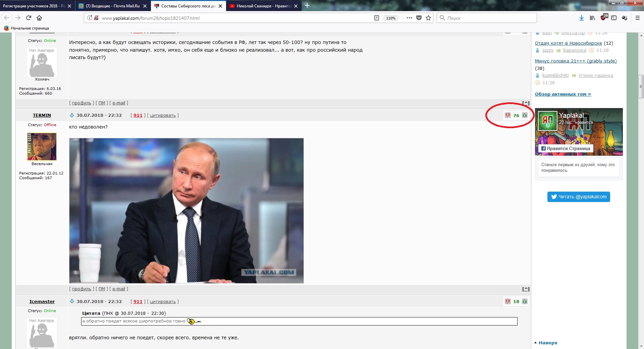Click the anchor permalink icon on Icemaster's post

point(72,301)
